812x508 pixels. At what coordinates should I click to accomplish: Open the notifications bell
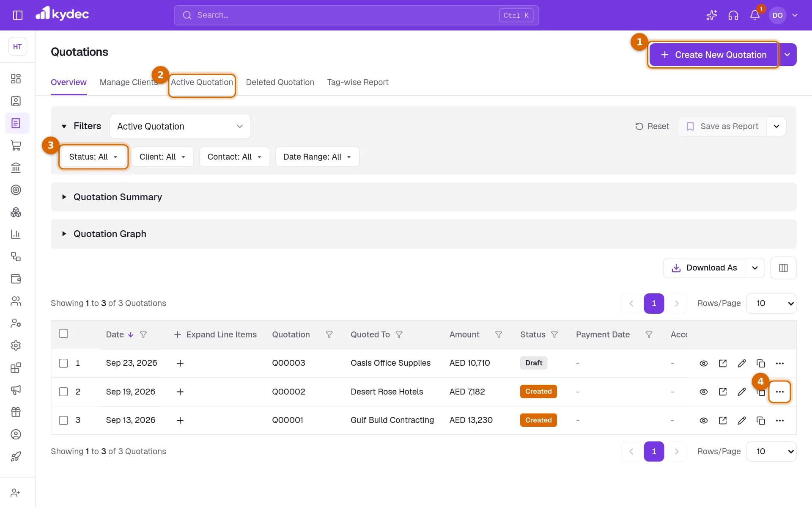[755, 15]
